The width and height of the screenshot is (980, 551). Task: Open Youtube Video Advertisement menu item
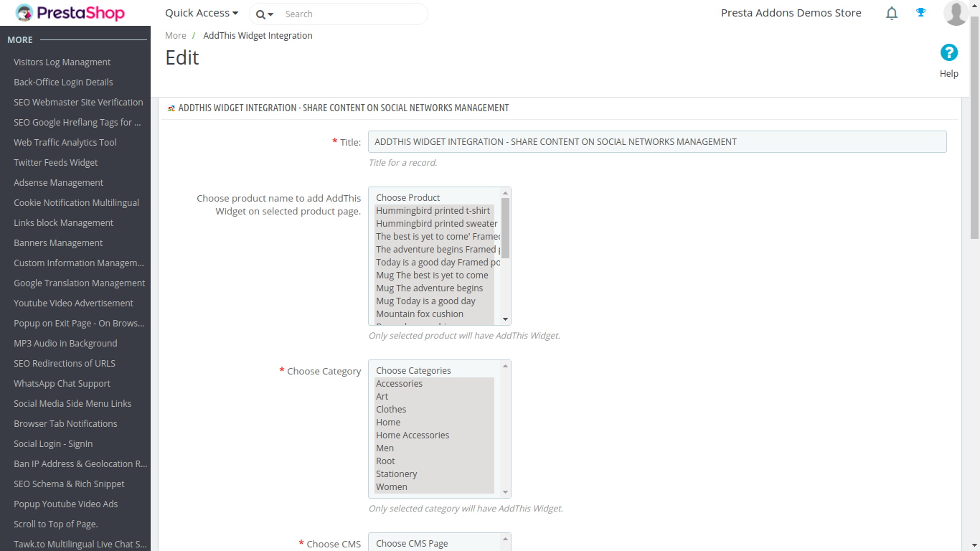pos(75,303)
